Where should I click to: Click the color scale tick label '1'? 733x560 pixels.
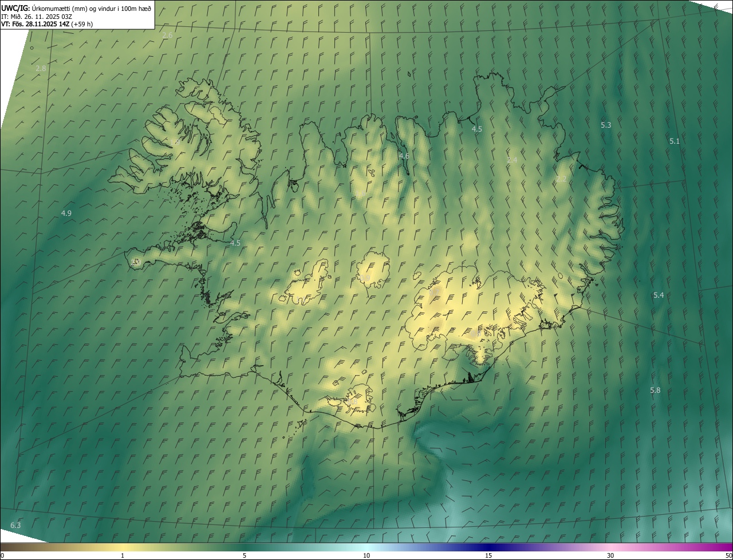(123, 555)
